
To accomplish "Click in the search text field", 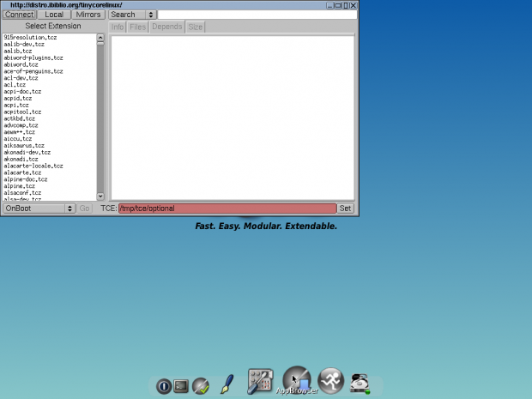I will click(x=257, y=15).
